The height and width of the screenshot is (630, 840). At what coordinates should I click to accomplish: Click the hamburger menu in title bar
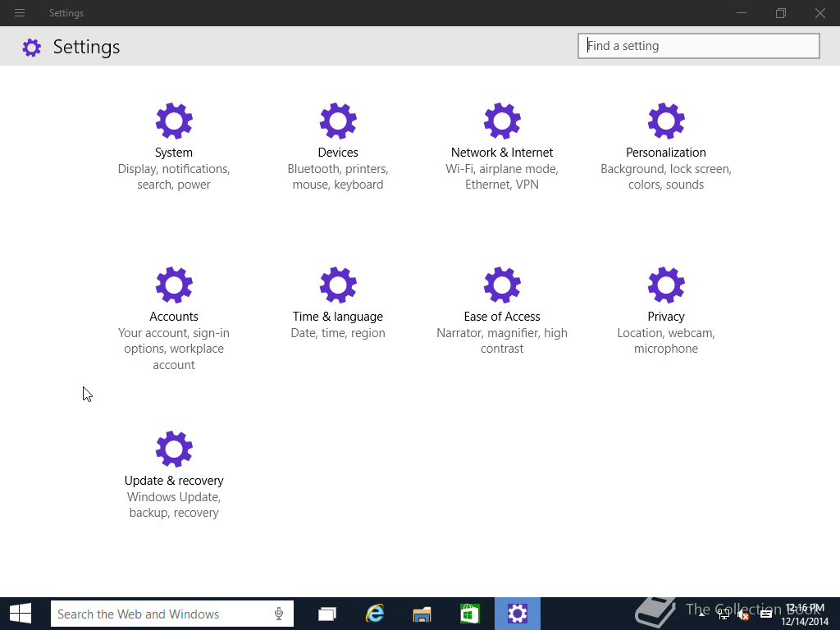point(20,13)
